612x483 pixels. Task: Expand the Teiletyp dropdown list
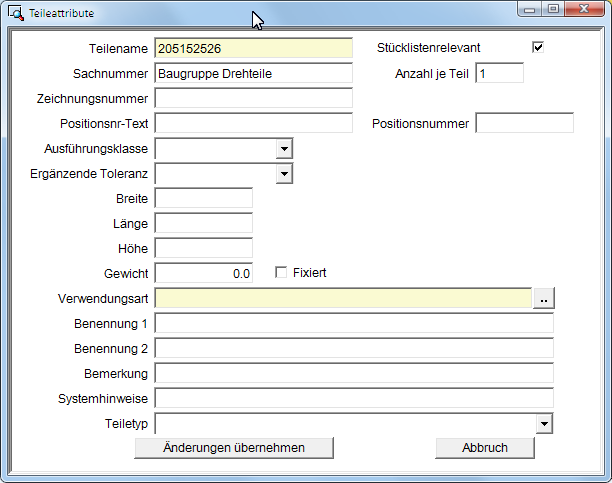pos(544,424)
